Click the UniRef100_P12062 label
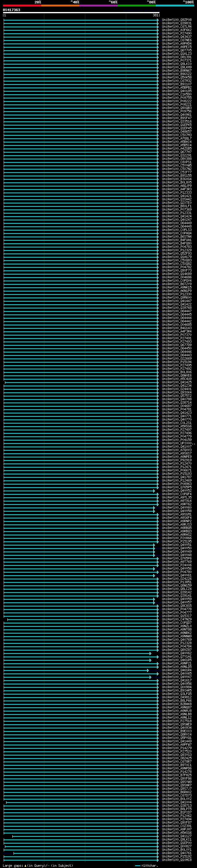197x868 pixels. pyautogui.click(x=176, y=816)
